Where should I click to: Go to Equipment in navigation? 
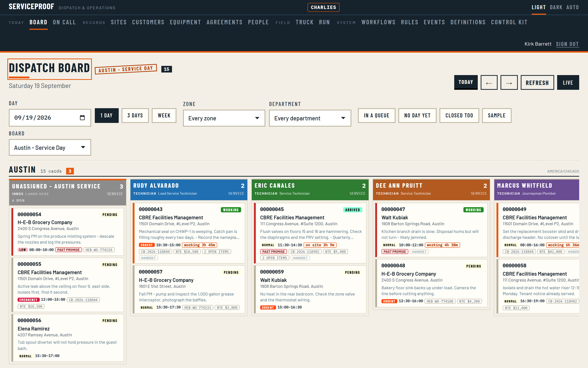click(x=185, y=22)
